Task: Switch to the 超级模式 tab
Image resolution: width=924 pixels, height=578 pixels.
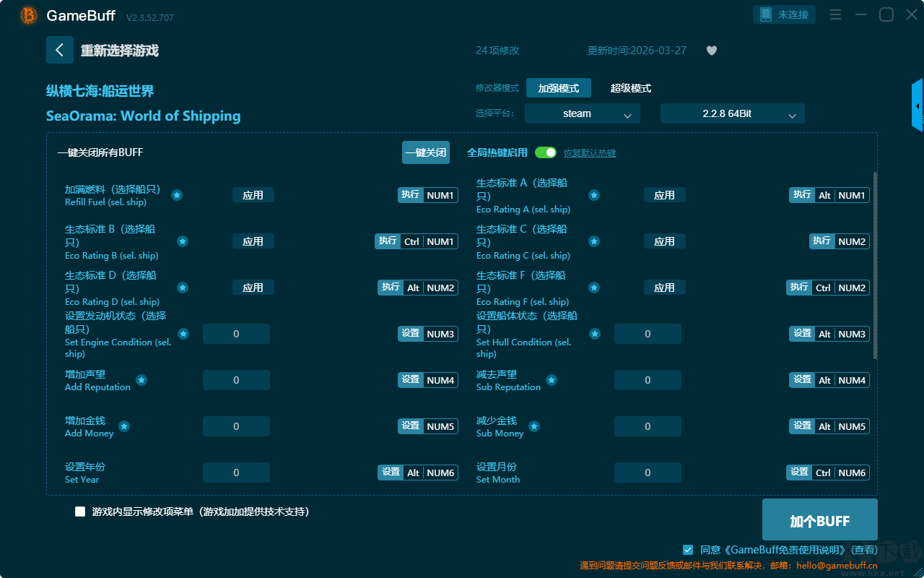Action: pos(631,88)
